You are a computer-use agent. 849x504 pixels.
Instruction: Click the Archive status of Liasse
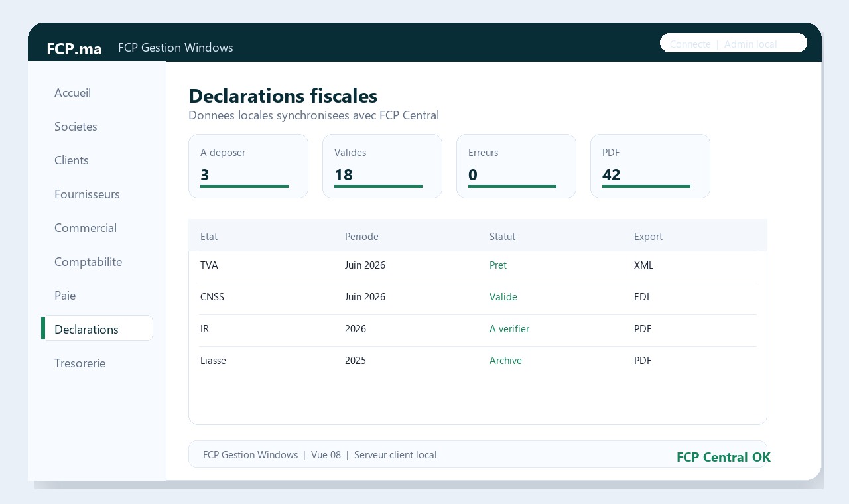[x=505, y=361]
